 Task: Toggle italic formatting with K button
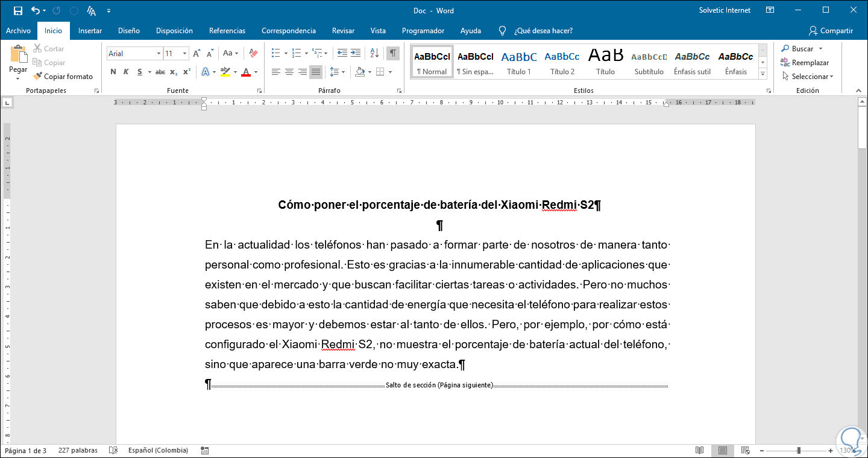pyautogui.click(x=126, y=72)
